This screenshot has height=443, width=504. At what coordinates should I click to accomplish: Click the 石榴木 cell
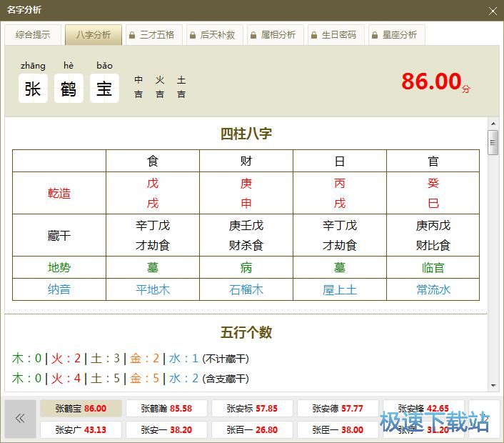point(246,289)
